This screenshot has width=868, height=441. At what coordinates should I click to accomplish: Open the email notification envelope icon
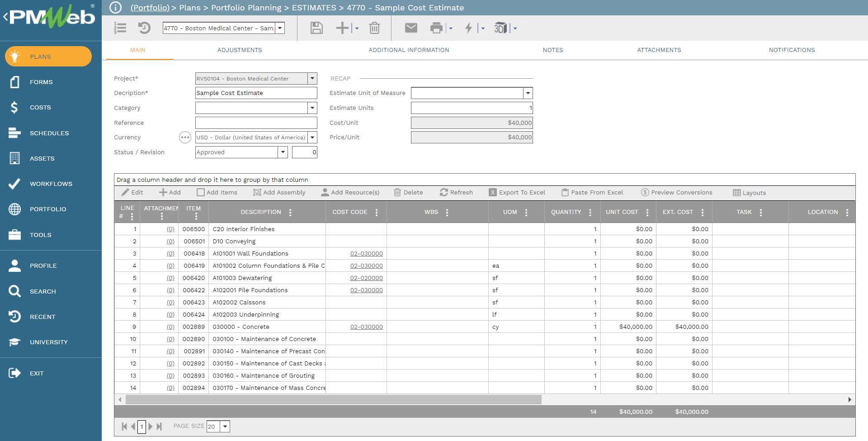[x=410, y=28]
